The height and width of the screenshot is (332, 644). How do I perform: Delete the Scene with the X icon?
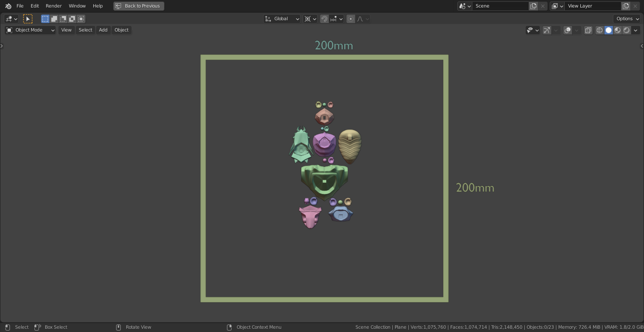click(543, 6)
